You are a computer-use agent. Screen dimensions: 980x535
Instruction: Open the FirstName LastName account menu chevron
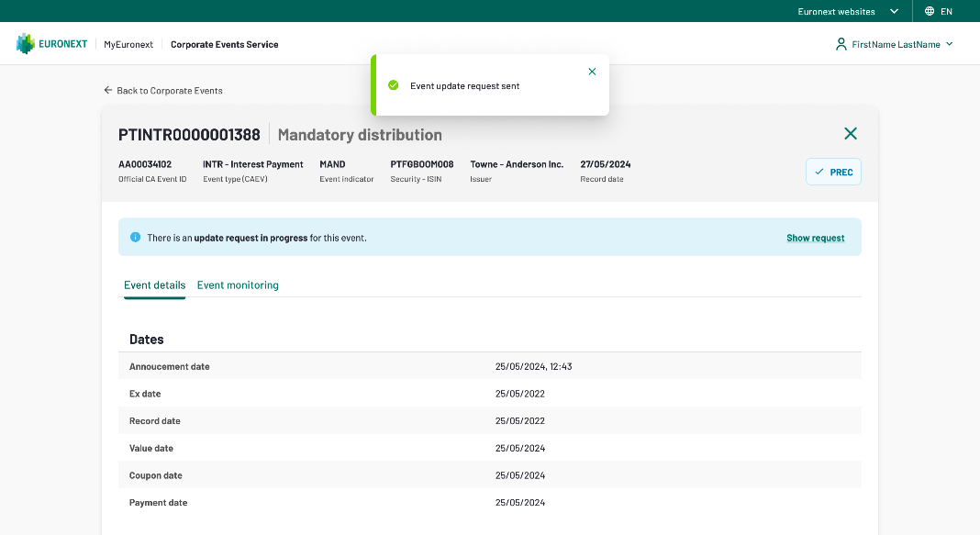(950, 44)
